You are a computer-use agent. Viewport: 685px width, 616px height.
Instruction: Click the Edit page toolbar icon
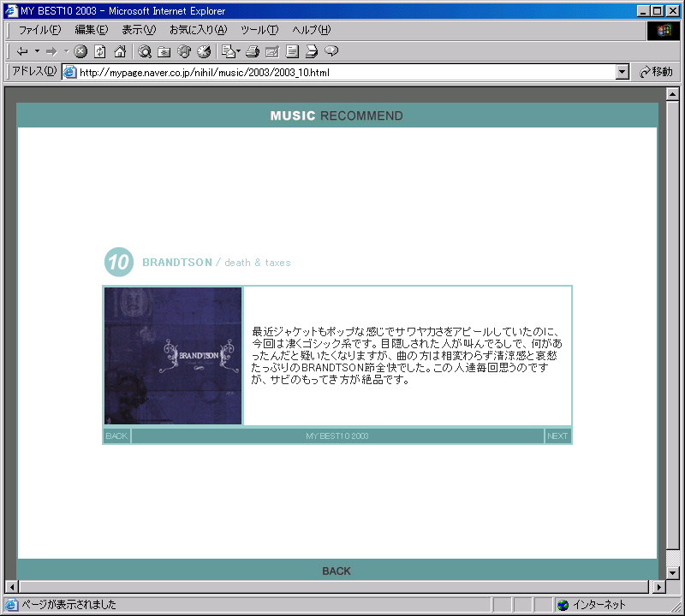click(272, 51)
